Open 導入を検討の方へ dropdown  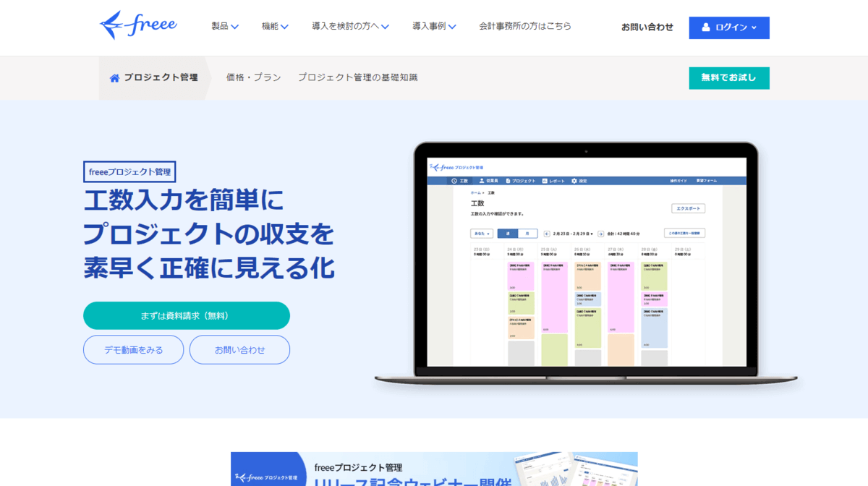pos(350,26)
